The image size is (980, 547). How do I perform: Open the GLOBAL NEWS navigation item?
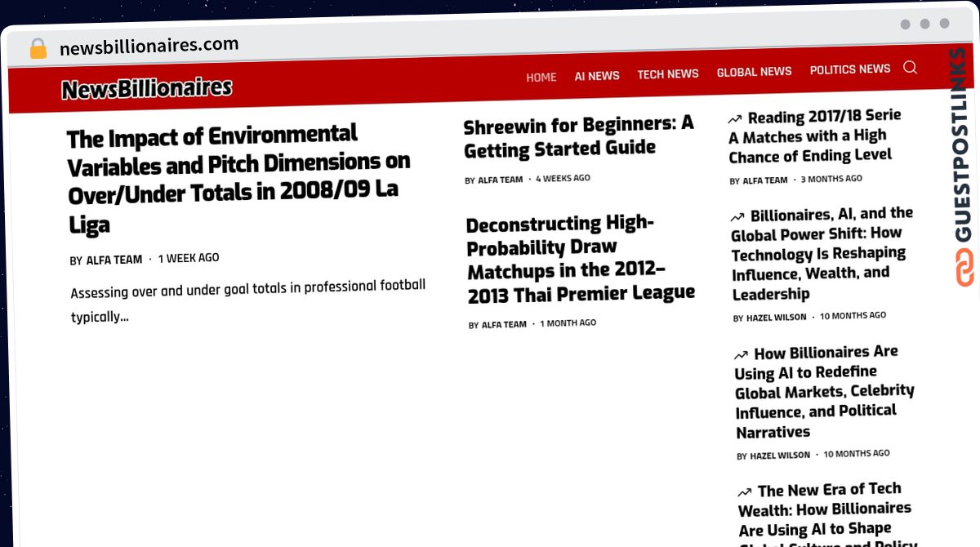754,72
